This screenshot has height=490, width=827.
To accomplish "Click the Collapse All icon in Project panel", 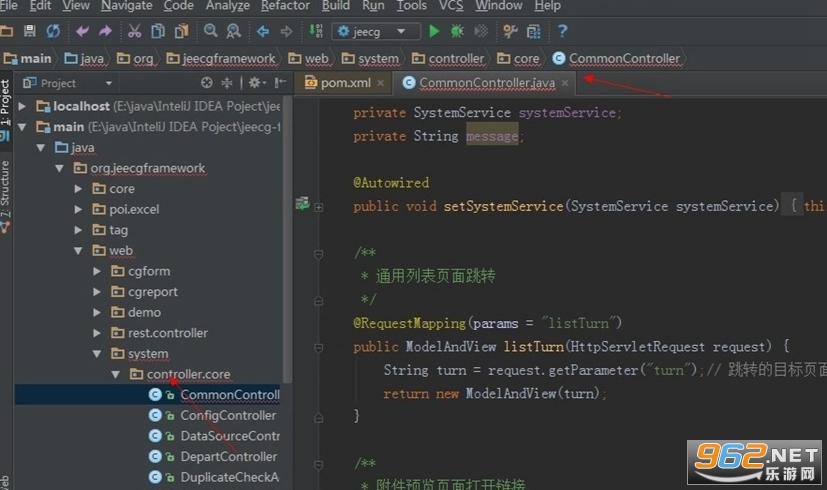I will click(x=227, y=83).
